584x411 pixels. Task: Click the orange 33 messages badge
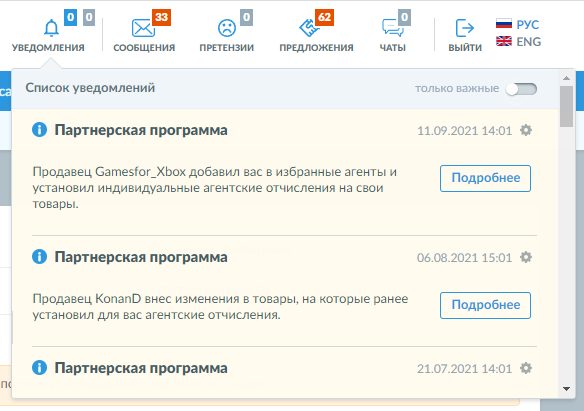coord(161,17)
